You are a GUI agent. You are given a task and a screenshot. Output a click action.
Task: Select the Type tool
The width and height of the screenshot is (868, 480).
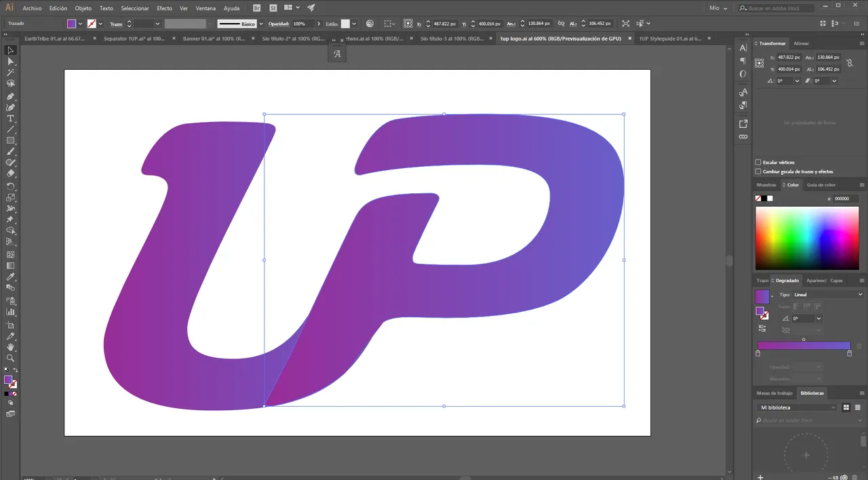click(10, 118)
